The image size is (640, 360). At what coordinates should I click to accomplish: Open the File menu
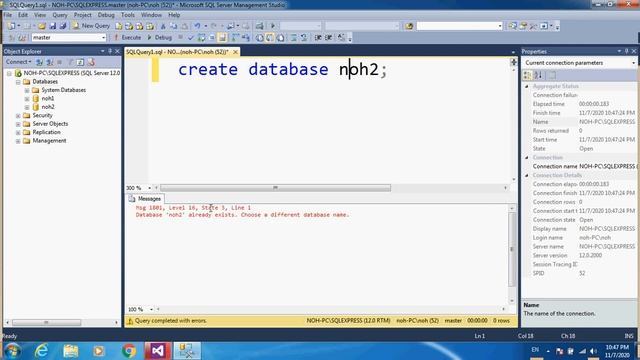[x=8, y=15]
